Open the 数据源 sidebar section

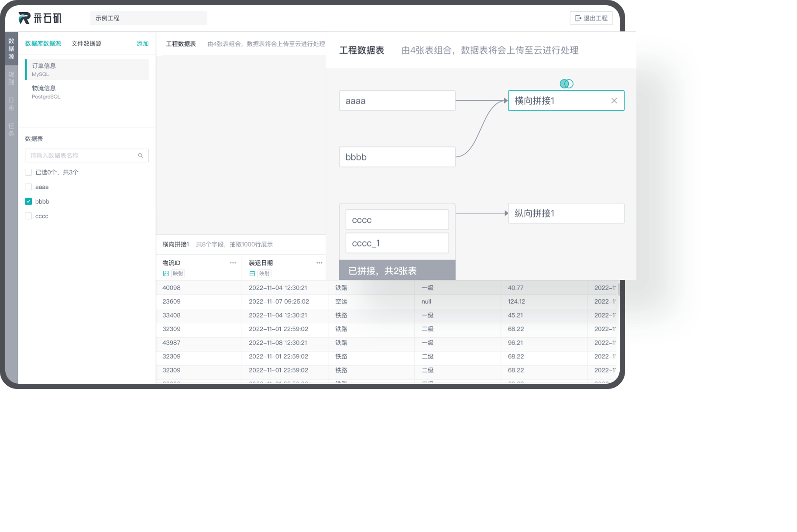coord(11,48)
